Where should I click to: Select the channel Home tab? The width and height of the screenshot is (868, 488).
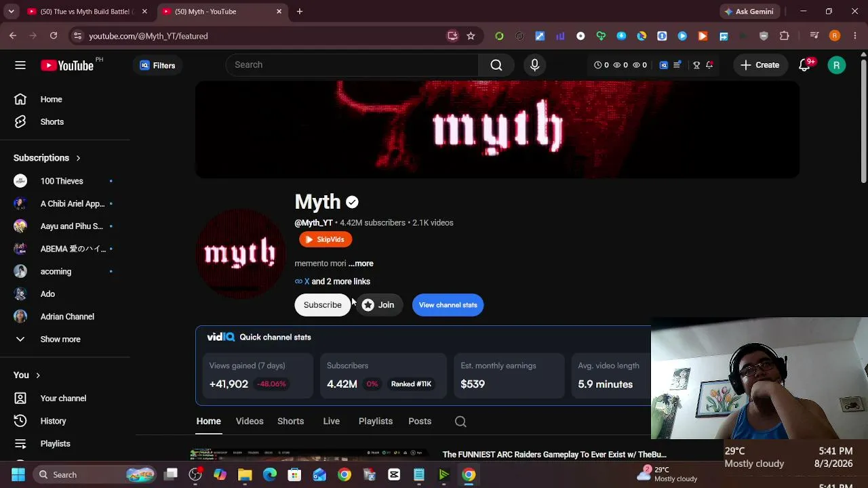(209, 422)
